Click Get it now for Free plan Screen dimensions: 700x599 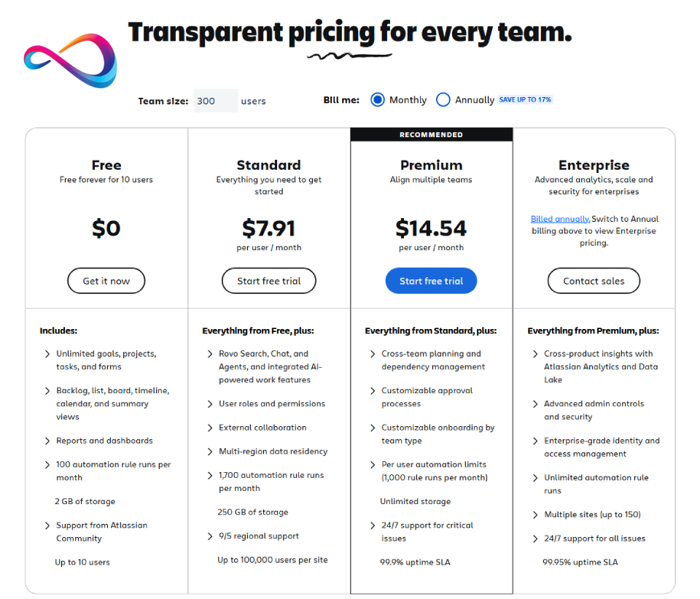[106, 281]
